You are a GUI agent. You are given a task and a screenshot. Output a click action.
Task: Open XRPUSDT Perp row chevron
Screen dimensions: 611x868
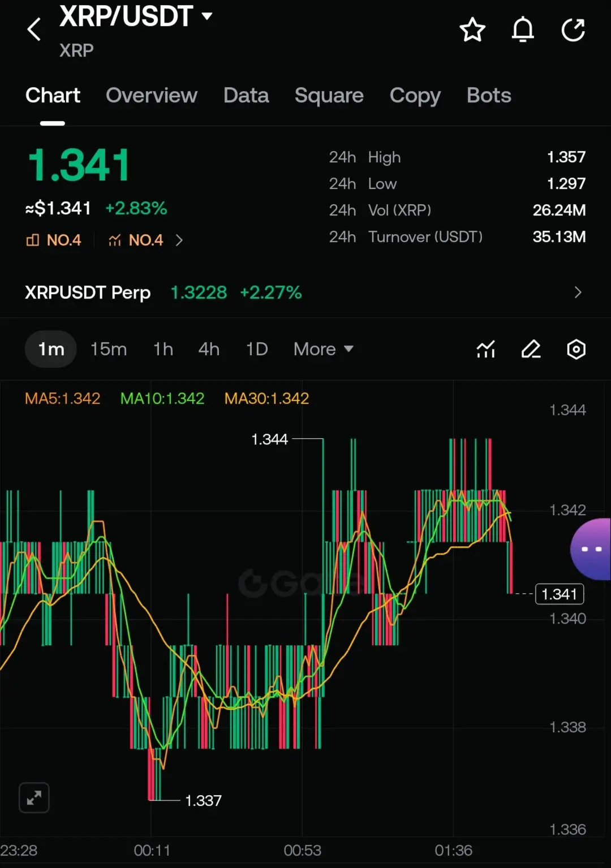[x=578, y=292]
